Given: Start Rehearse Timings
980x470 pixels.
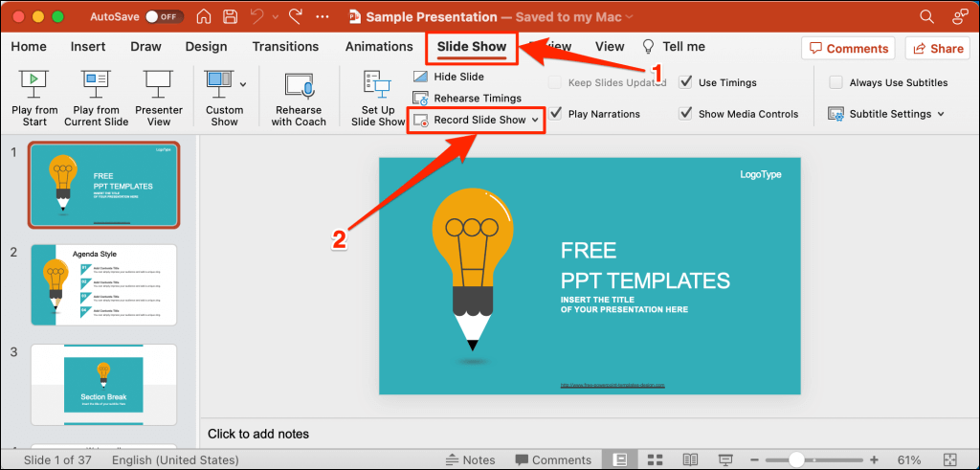Looking at the screenshot, I should [466, 99].
